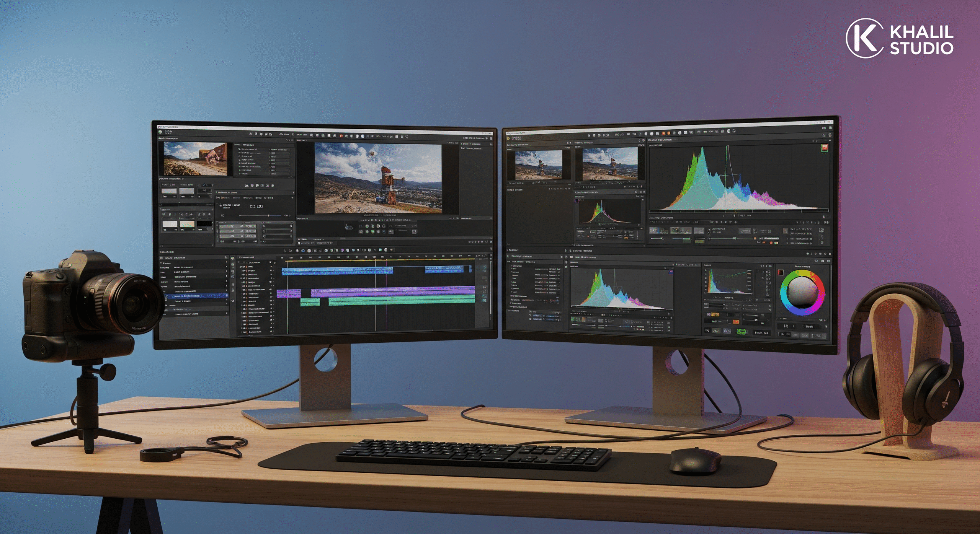Image resolution: width=980 pixels, height=534 pixels.
Task: Open the small numeric dropdown right of the gray swatches
Action: tap(205, 190)
